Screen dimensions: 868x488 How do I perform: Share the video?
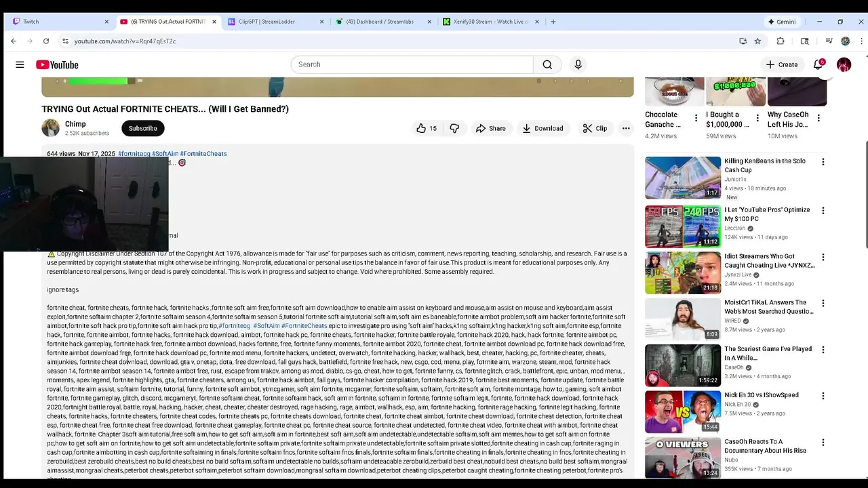click(x=491, y=128)
